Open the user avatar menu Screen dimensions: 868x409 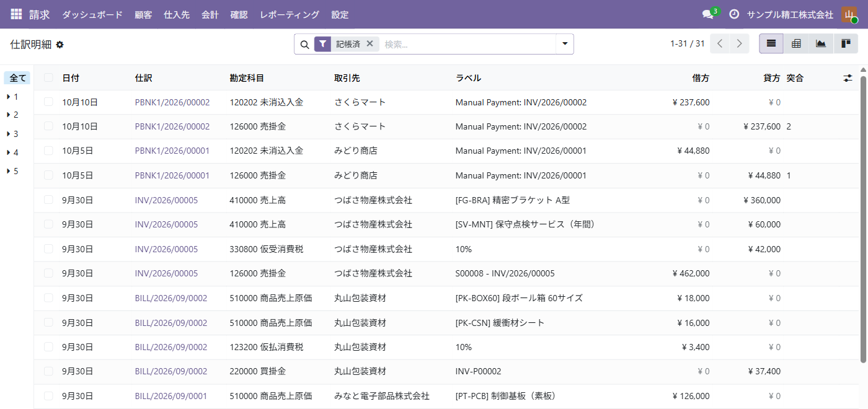[849, 14]
